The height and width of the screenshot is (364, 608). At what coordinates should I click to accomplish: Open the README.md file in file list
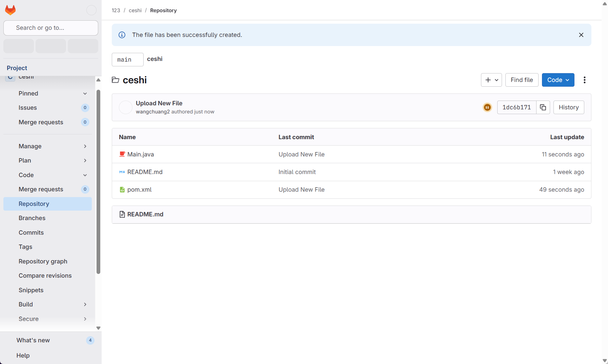[x=145, y=172]
